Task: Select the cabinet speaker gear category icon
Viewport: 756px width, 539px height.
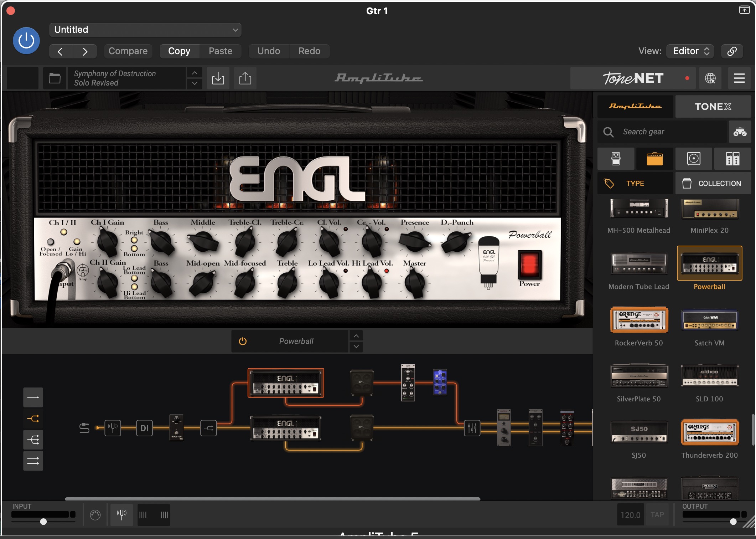Action: coord(693,159)
